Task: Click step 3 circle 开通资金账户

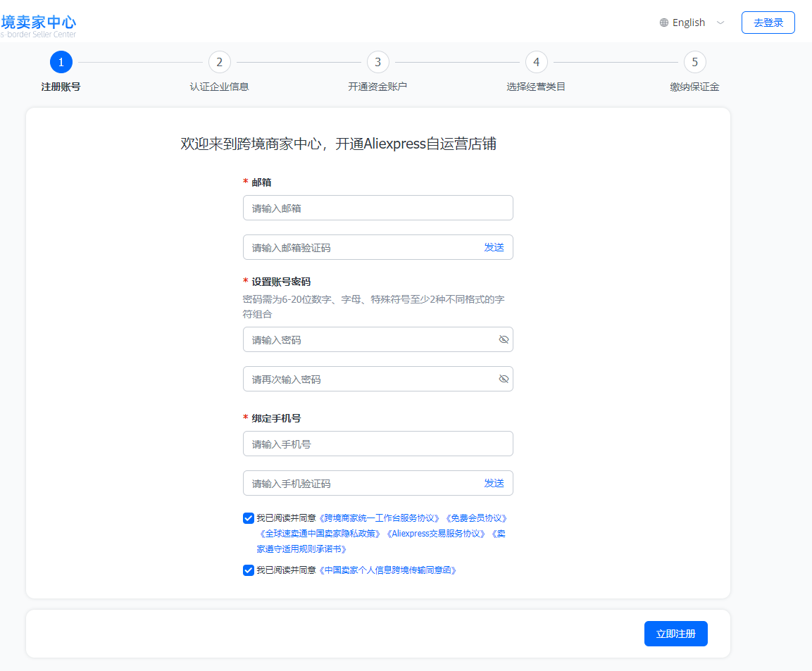Action: click(377, 62)
